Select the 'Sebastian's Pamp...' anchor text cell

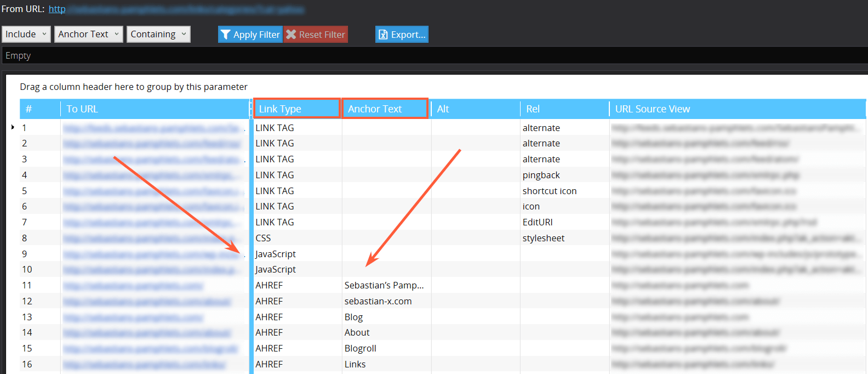(x=386, y=285)
